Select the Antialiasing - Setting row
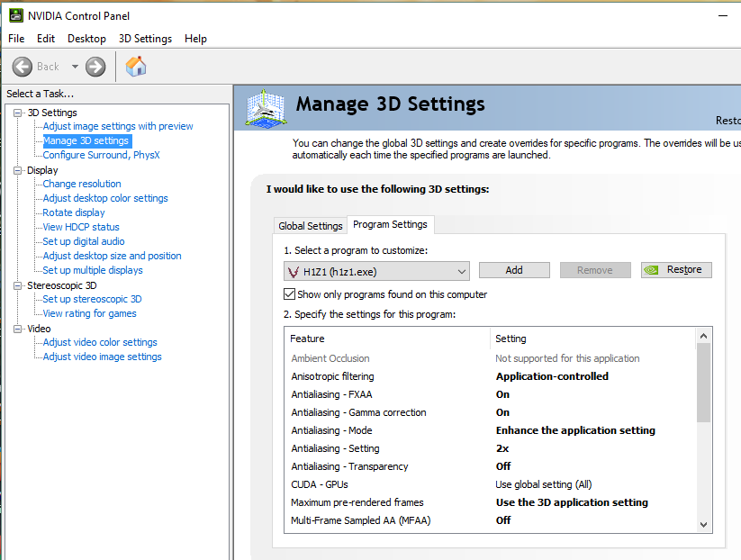 point(490,448)
